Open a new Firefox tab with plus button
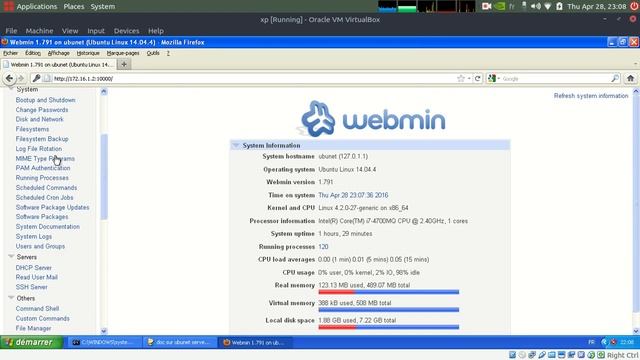The width and height of the screenshot is (640, 360). tap(124, 64)
